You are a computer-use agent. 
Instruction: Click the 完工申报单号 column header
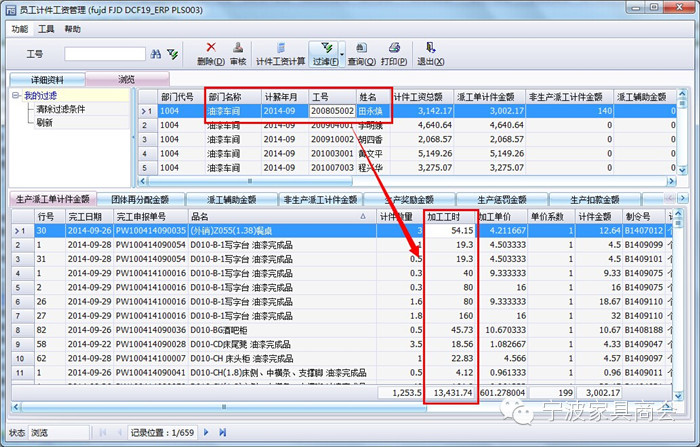pyautogui.click(x=150, y=217)
